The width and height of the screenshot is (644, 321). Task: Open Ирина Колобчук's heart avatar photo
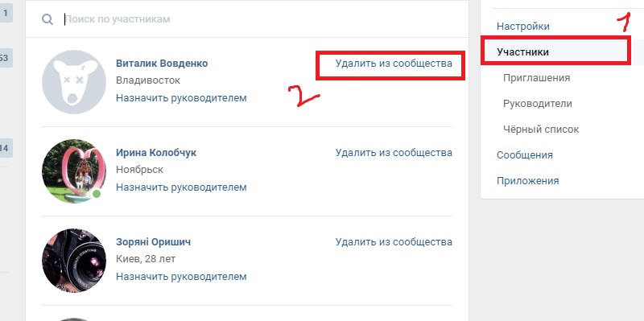tap(74, 171)
